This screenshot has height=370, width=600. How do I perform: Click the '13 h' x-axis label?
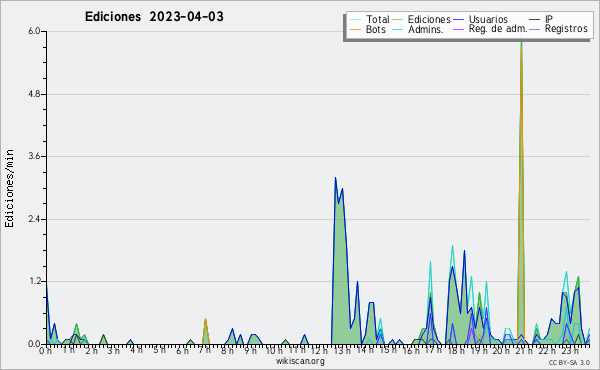[341, 350]
